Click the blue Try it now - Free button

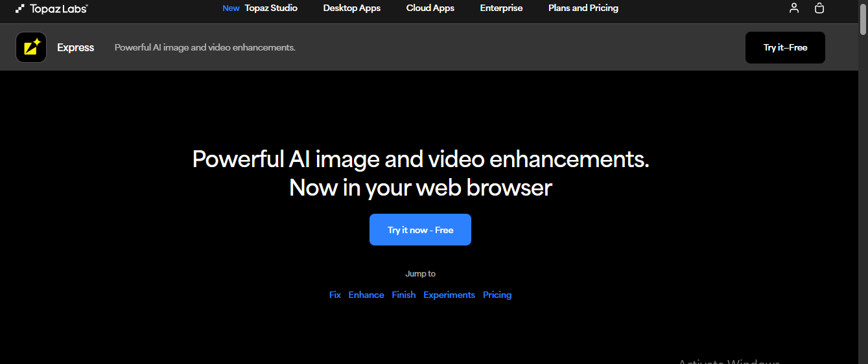coord(420,230)
